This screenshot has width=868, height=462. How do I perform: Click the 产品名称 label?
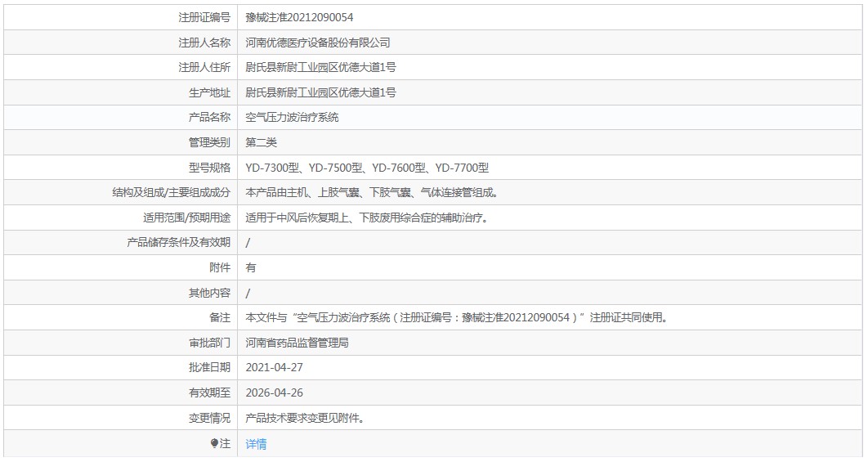coord(209,117)
